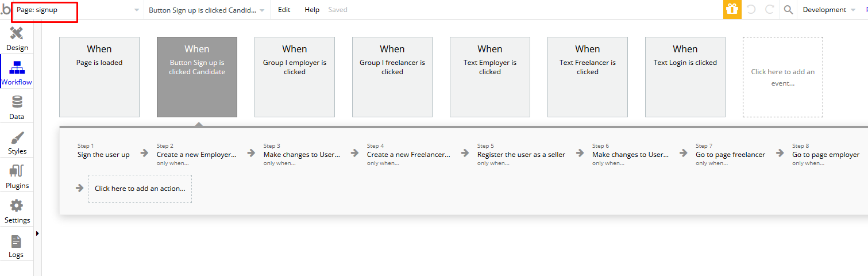
Task: Open Step 5 Register the user as a seller
Action: 521,155
